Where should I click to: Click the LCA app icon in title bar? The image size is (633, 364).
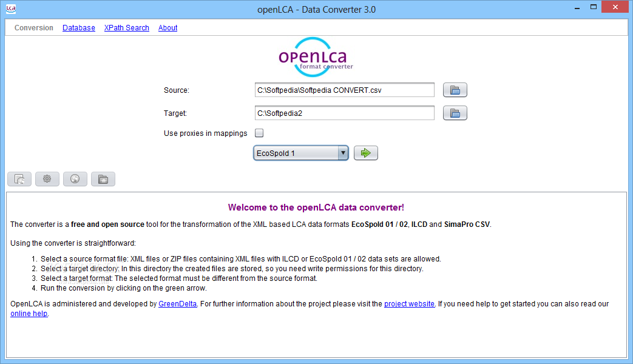pyautogui.click(x=11, y=9)
